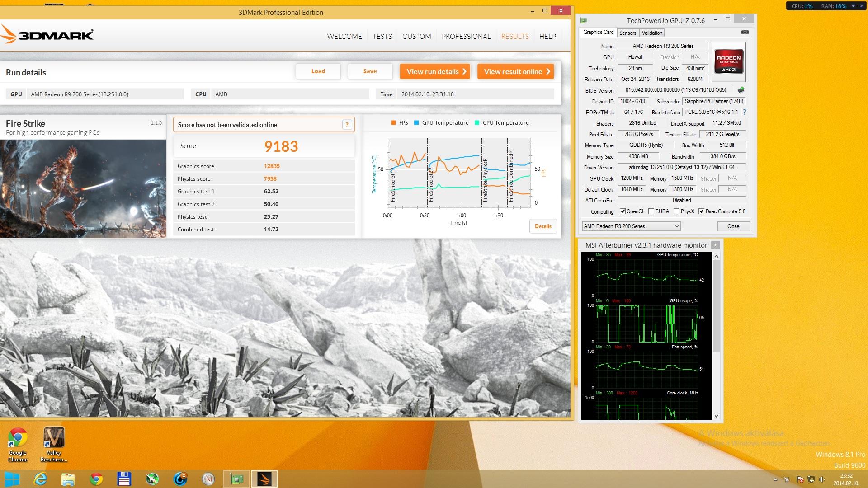Go to the WELCOME tab in 3DMark
This screenshot has width=868, height=488.
point(344,36)
